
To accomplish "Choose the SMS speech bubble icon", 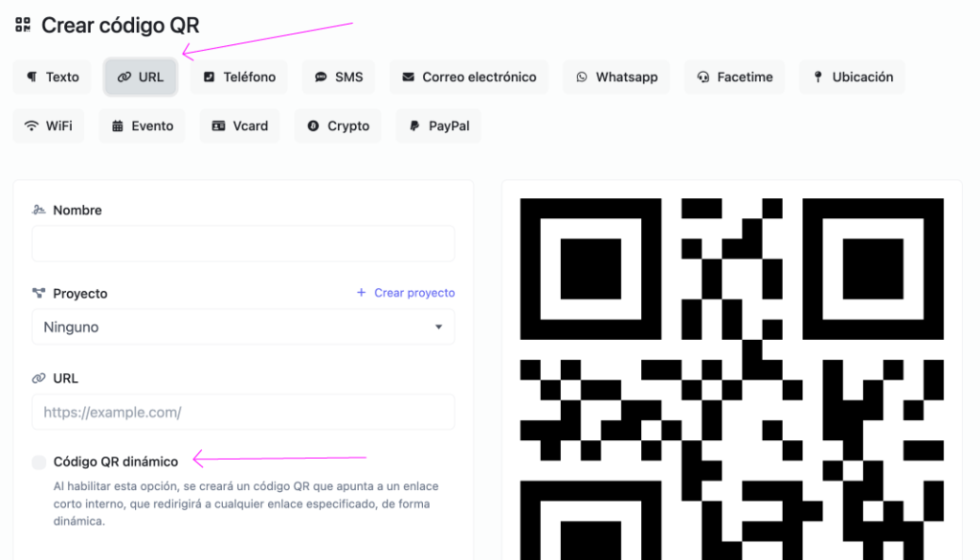I will pyautogui.click(x=322, y=78).
